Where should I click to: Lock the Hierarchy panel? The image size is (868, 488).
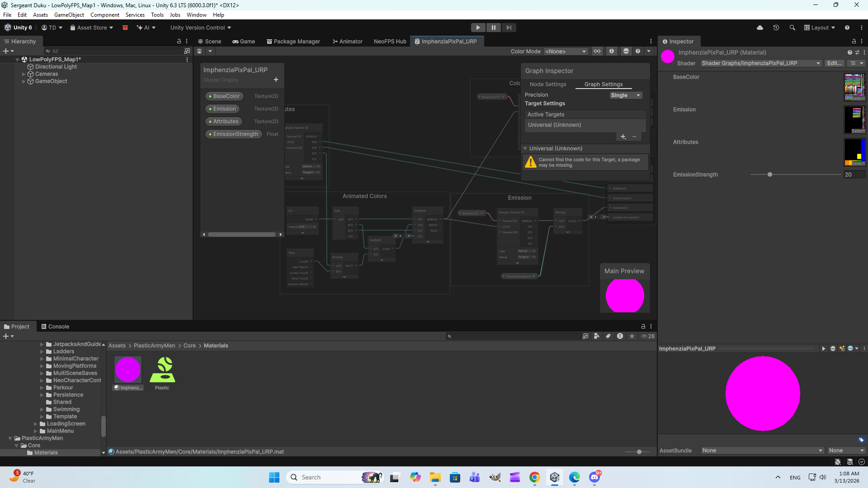pos(179,41)
